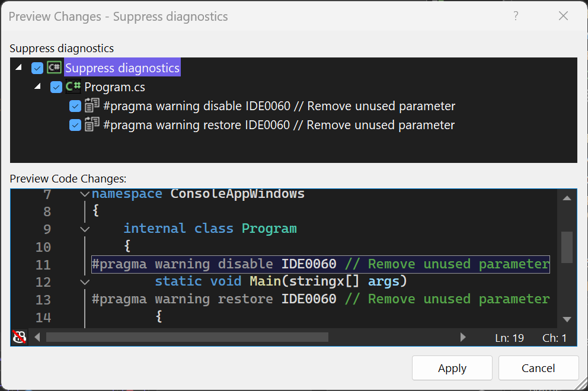Select the '#pragma warning restore IDE0060' tree row
This screenshot has height=391, width=588.
tap(279, 125)
